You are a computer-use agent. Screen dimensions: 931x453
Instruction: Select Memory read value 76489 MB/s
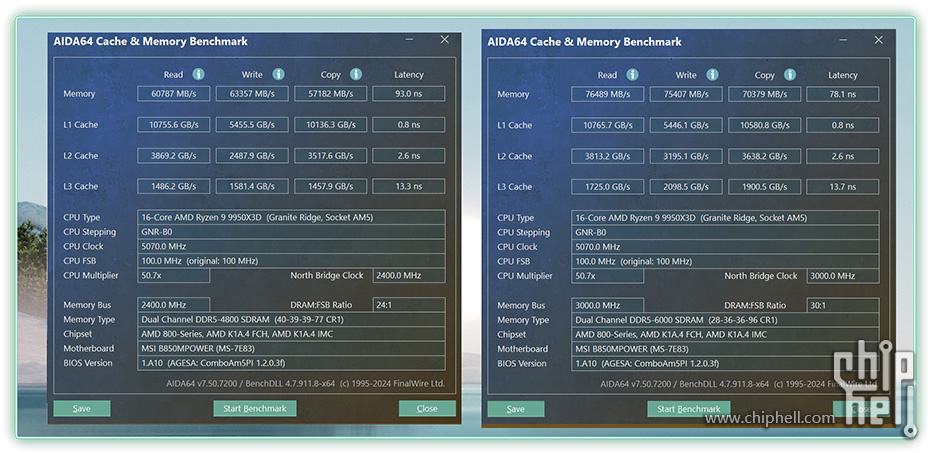607,94
